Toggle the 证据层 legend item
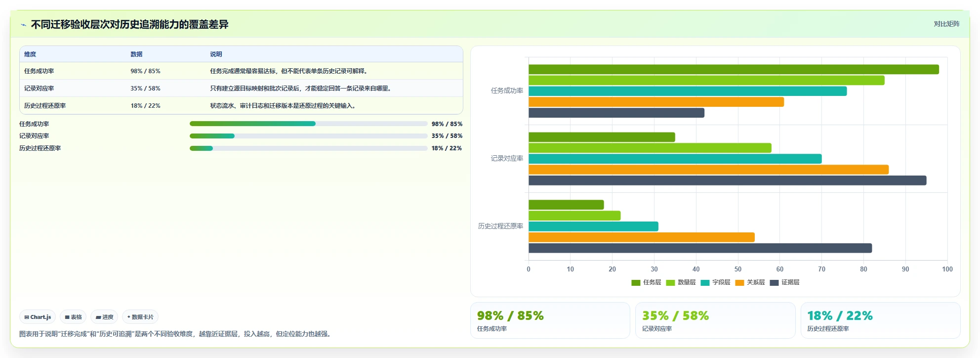 [x=784, y=282]
